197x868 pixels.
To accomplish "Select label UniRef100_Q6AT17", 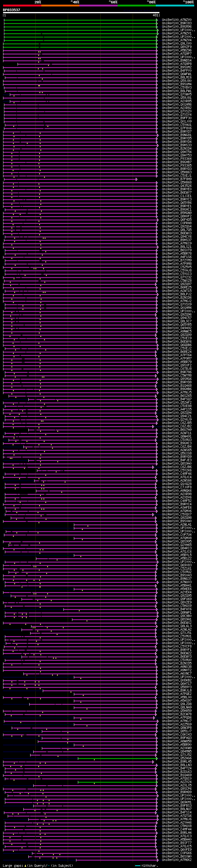I will [x=176, y=683].
